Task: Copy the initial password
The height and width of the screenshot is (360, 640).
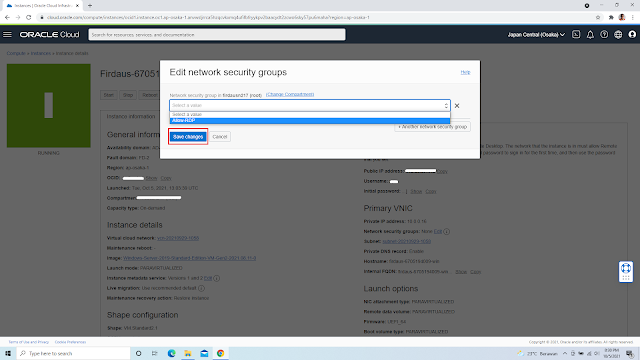Action: pyautogui.click(x=431, y=191)
